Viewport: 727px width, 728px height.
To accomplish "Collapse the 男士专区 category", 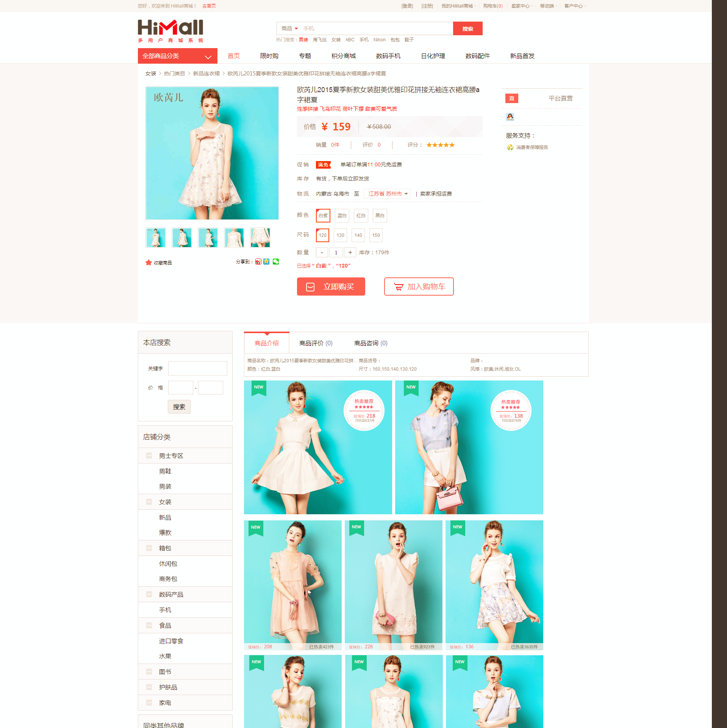I will pos(149,456).
